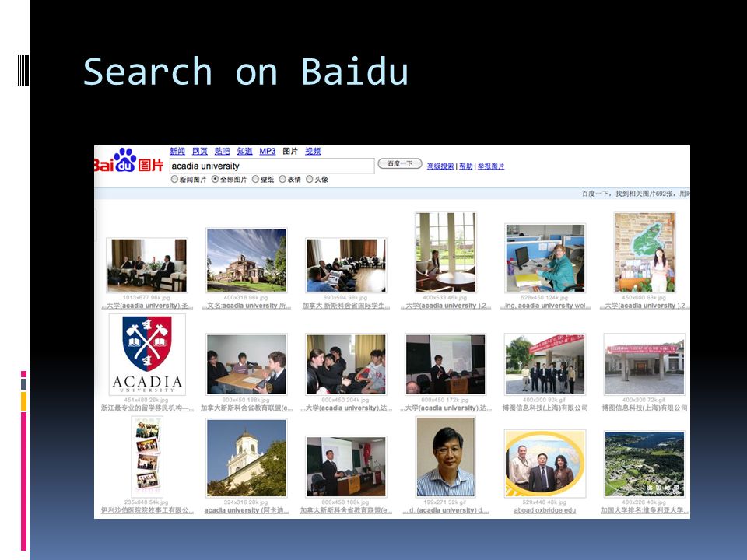Viewport: 747px width, 560px height.
Task: Open thumbnail of three students at wooden table
Action: (x=247, y=364)
